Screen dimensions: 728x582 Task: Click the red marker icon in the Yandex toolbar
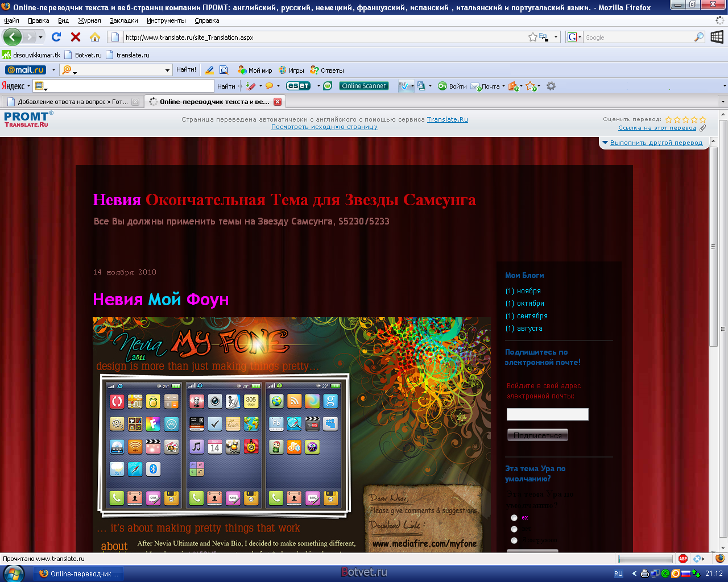point(251,86)
